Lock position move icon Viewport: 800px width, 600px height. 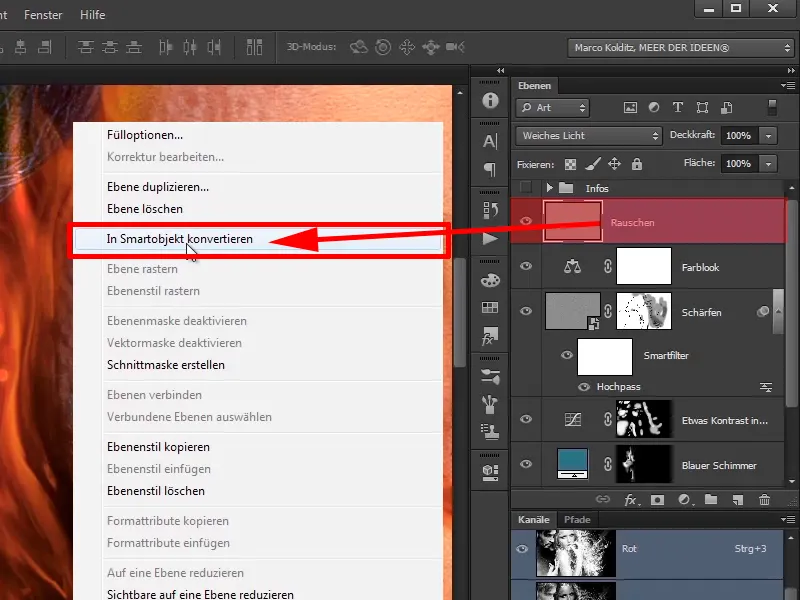point(614,164)
